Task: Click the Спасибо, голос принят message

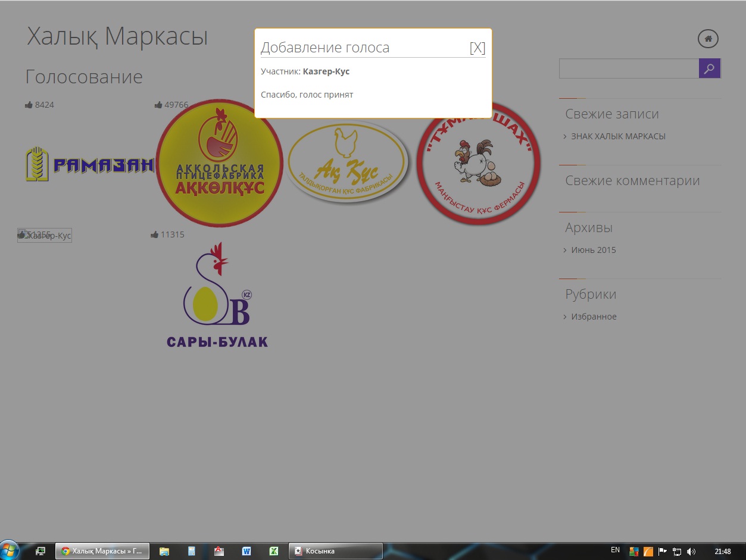Action: [x=307, y=95]
